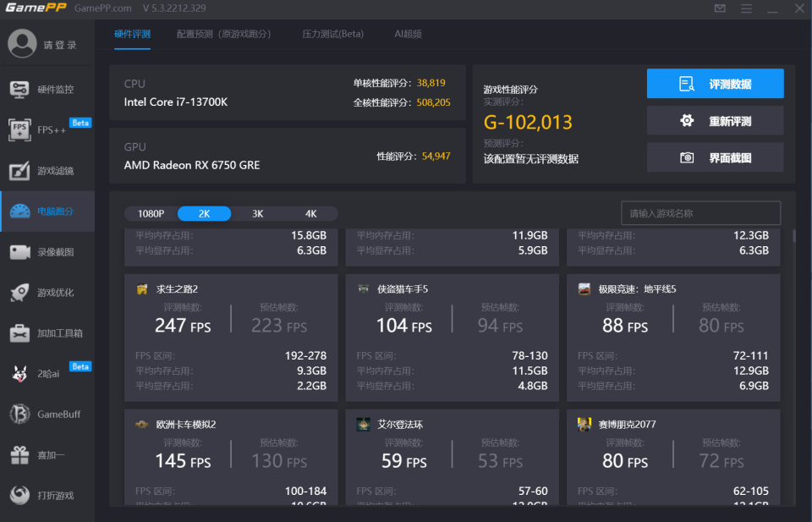Switch to AI超频 tab
The width and height of the screenshot is (812, 522).
[x=408, y=34]
